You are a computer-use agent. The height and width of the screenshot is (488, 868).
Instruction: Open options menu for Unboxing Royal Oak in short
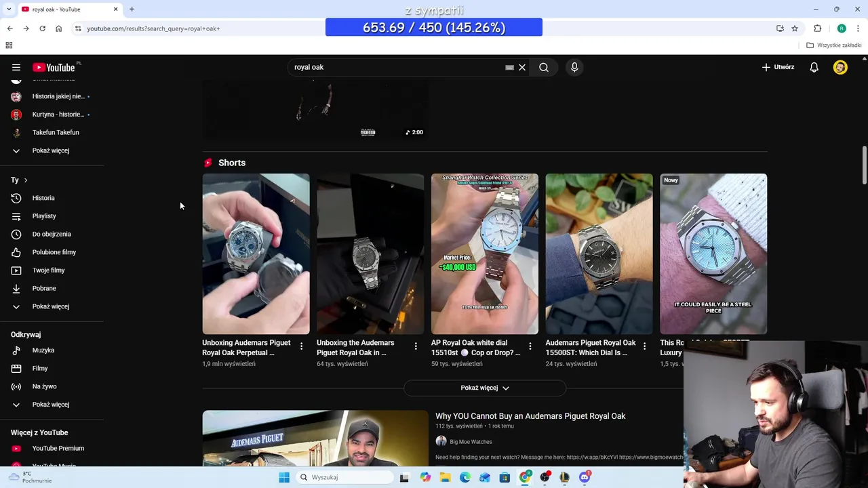pyautogui.click(x=416, y=346)
